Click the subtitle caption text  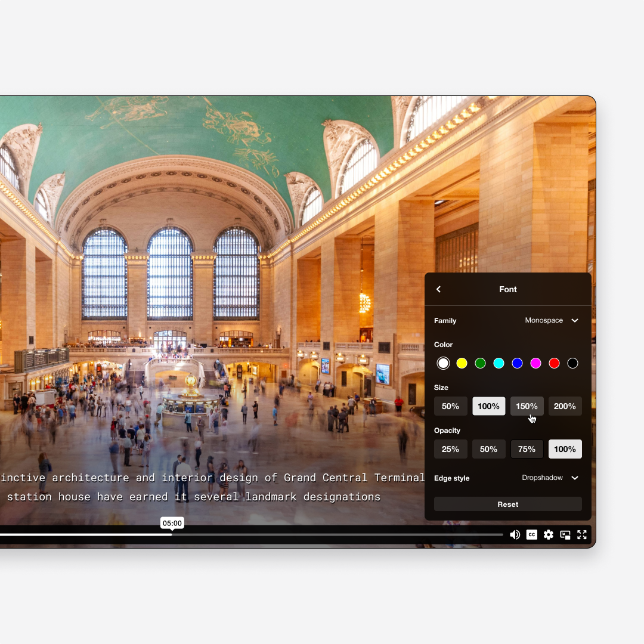212,487
